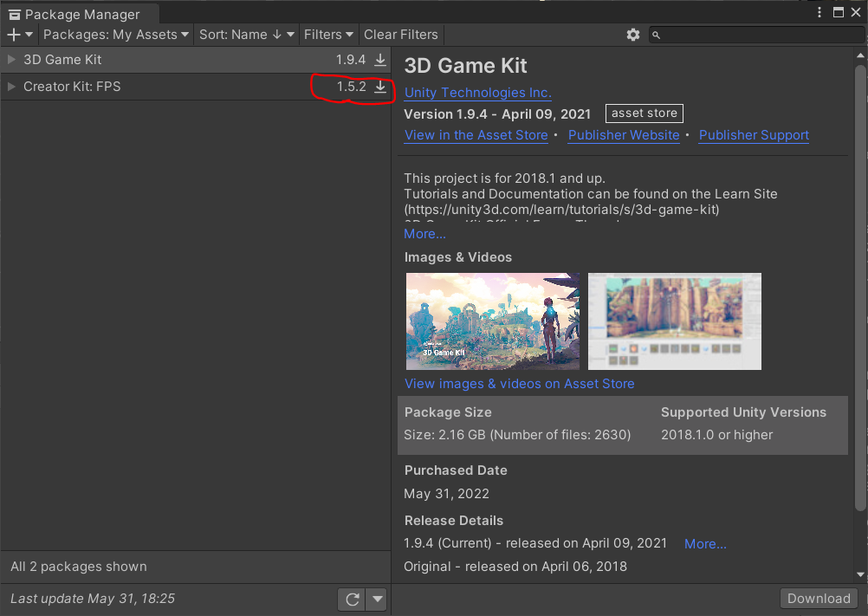
Task: Click the Clear Filters button
Action: [x=401, y=35]
